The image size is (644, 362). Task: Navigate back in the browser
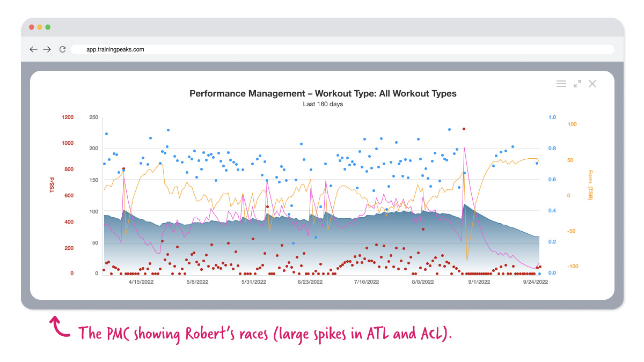click(x=33, y=49)
